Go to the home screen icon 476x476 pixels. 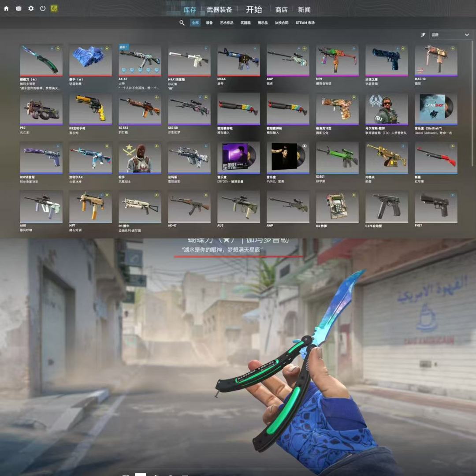pos(6,8)
